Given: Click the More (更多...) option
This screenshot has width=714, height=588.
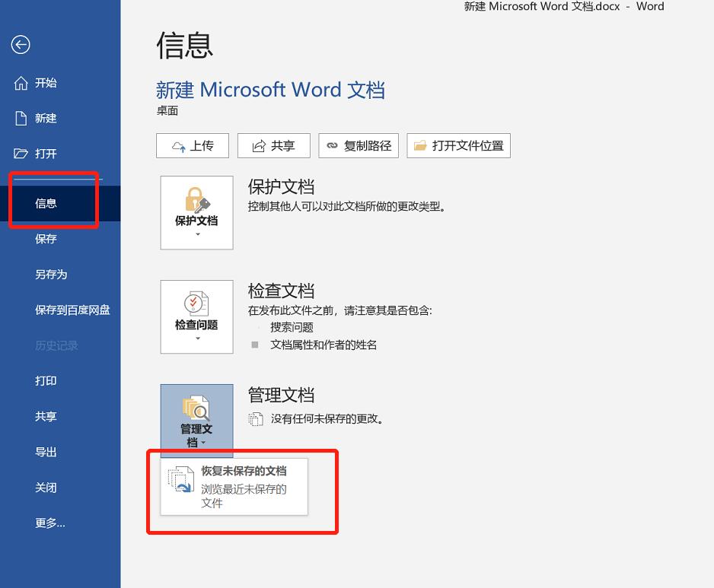Looking at the screenshot, I should pos(50,523).
